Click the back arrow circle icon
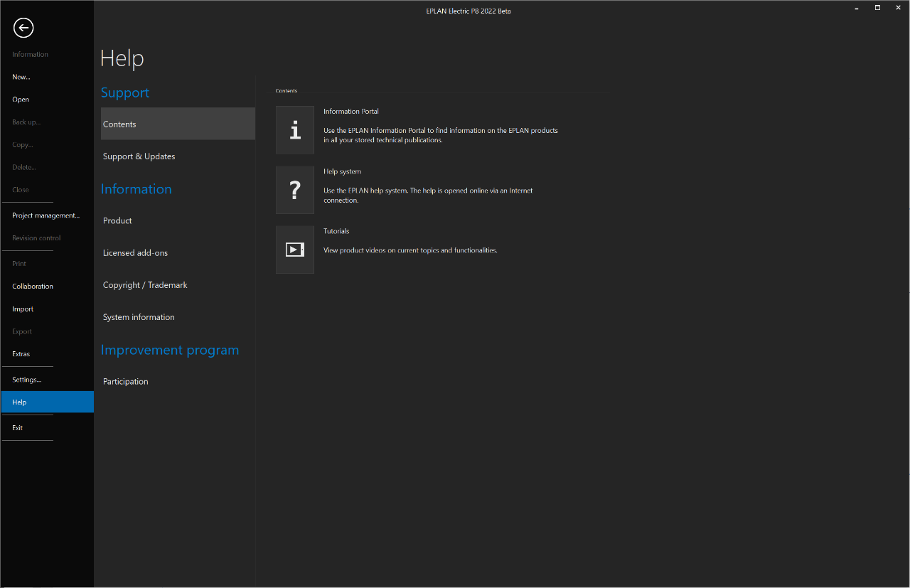This screenshot has width=910, height=588. 23,28
